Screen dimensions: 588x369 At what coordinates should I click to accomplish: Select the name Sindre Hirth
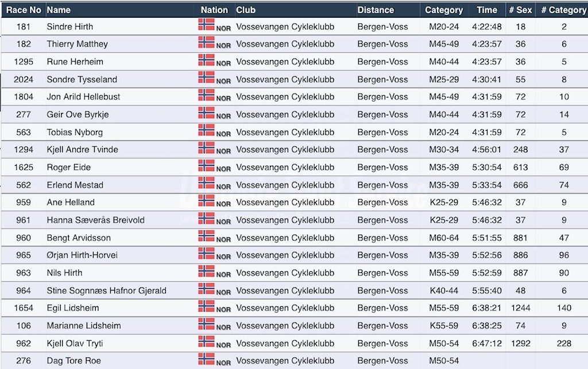click(69, 26)
